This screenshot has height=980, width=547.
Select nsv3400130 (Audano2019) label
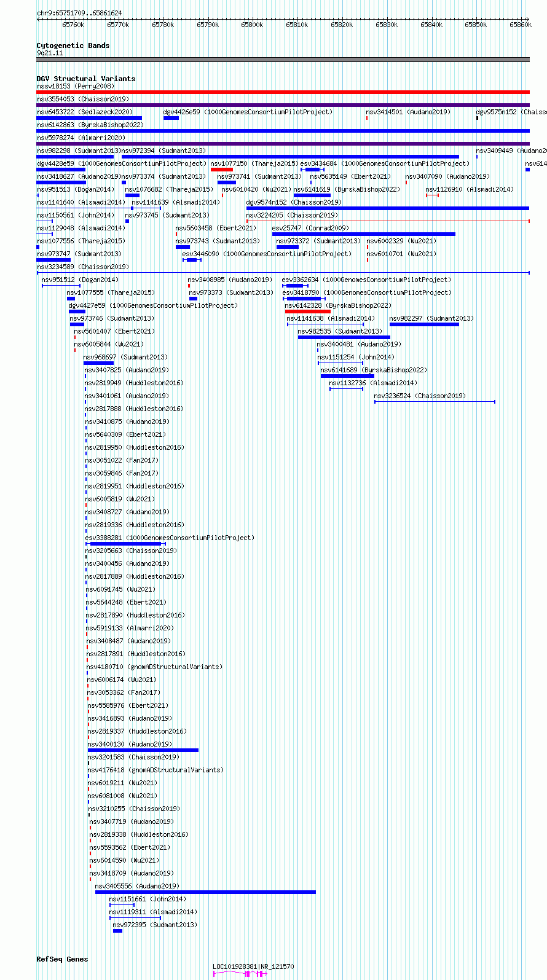pos(130,744)
